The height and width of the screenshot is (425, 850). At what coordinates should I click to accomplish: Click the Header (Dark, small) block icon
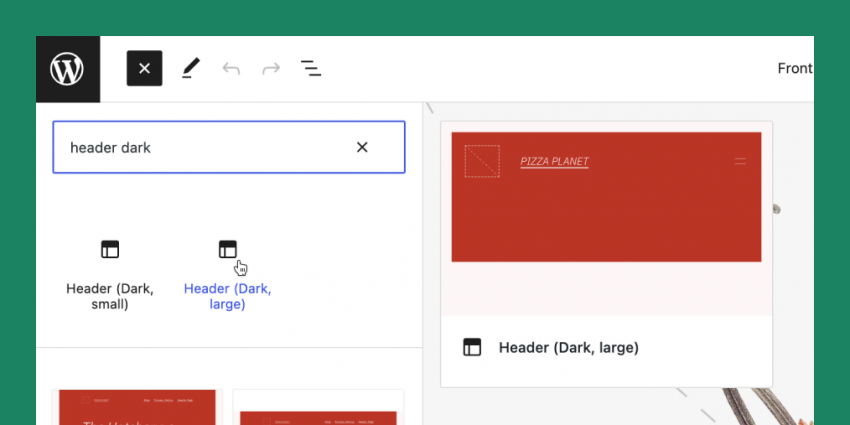pyautogui.click(x=110, y=249)
